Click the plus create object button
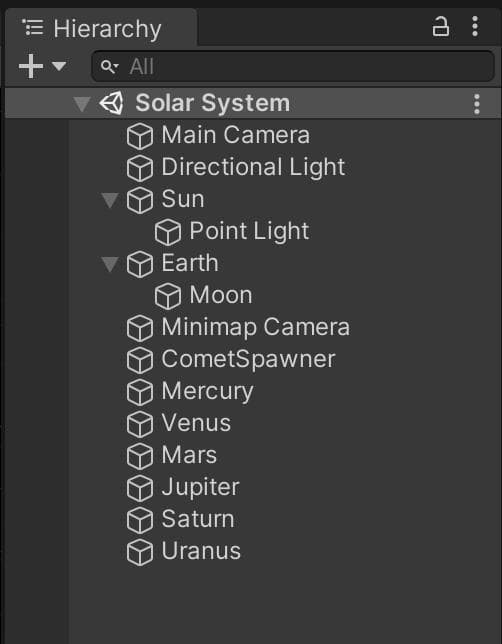The height and width of the screenshot is (644, 502). point(31,66)
